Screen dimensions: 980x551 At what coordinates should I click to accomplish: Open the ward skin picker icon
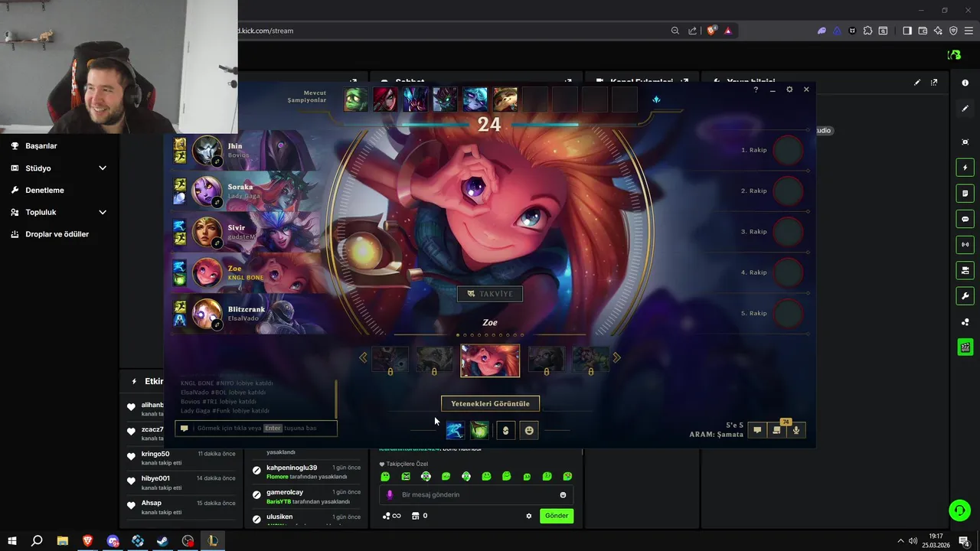tap(505, 430)
